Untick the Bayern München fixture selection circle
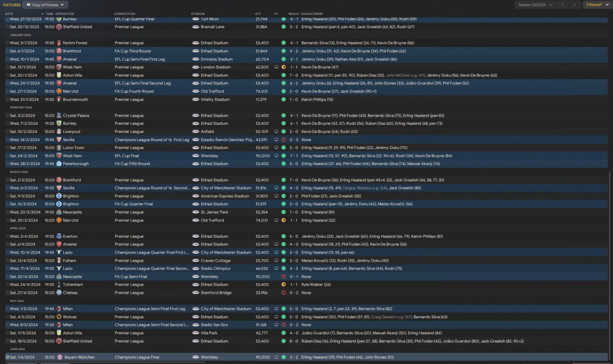Viewport: 613px width, 364px height. (x=7, y=357)
